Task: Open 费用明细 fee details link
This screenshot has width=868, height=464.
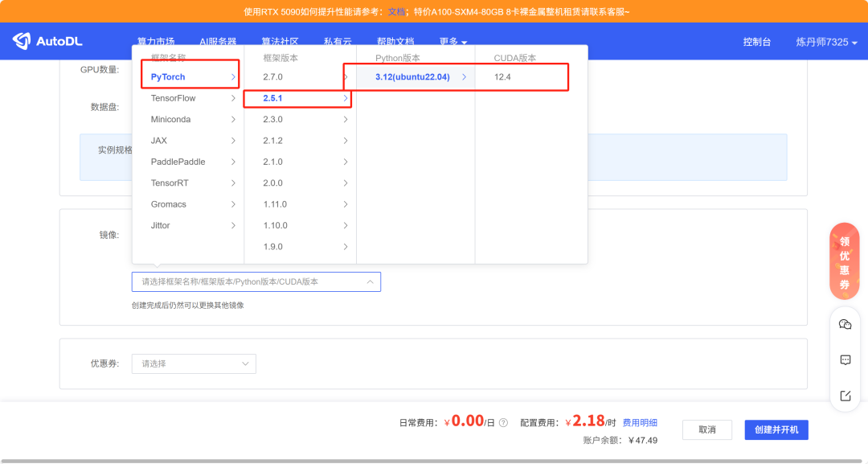Action: pos(640,423)
